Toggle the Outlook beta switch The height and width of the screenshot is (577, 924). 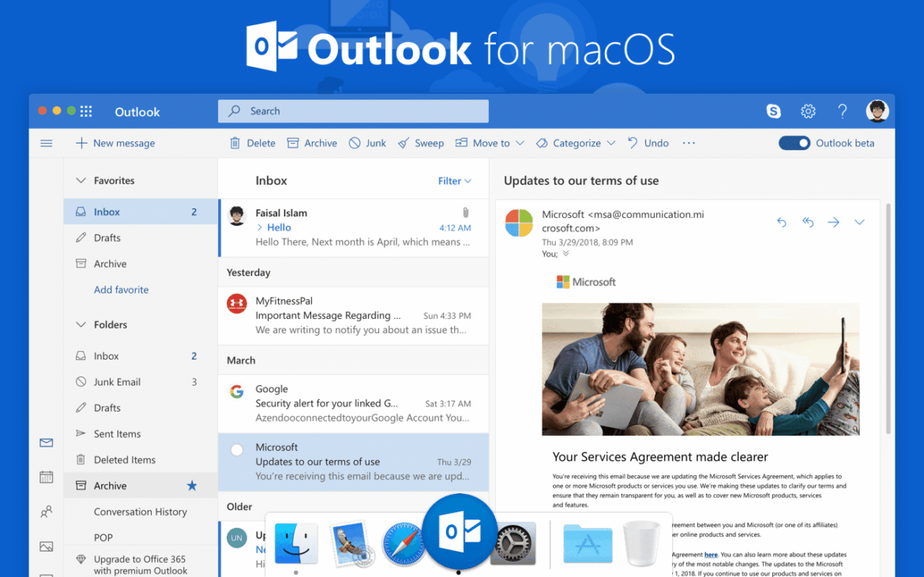[x=794, y=143]
